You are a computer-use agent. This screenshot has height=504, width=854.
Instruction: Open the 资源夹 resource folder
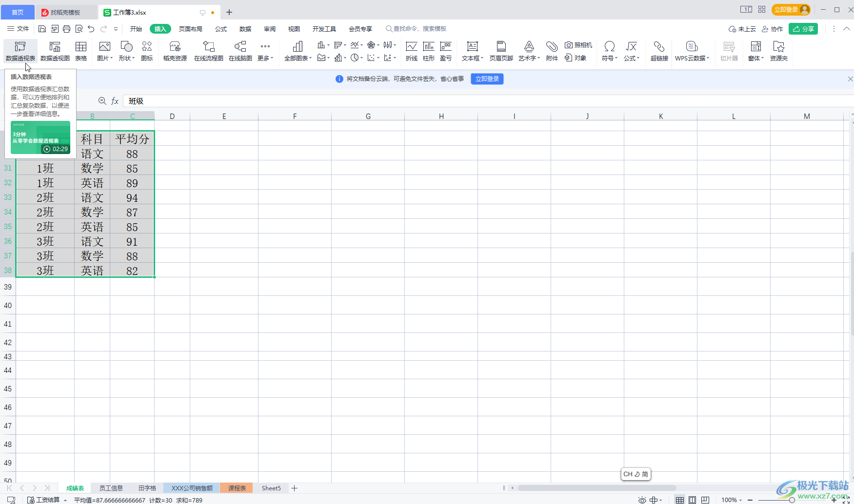click(x=779, y=51)
